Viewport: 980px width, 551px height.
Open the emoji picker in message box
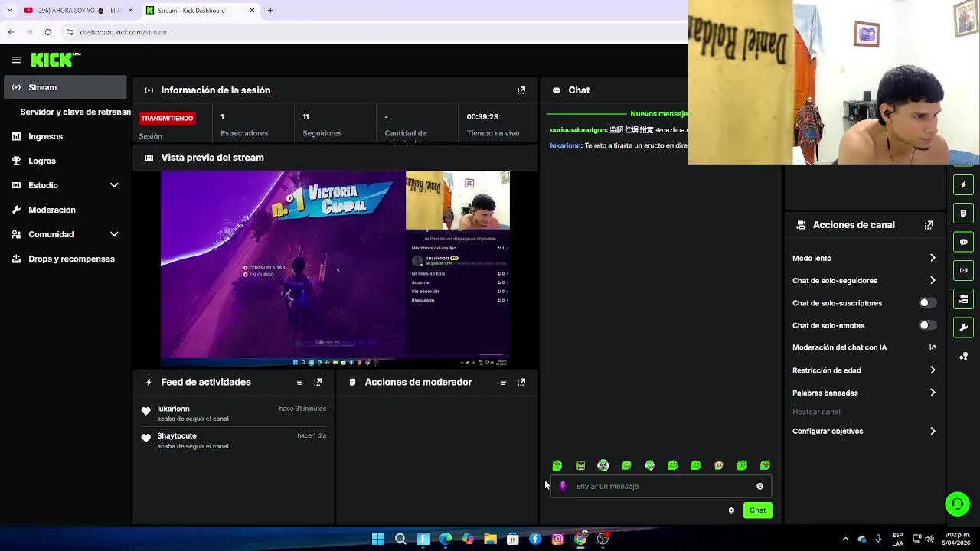pyautogui.click(x=759, y=486)
